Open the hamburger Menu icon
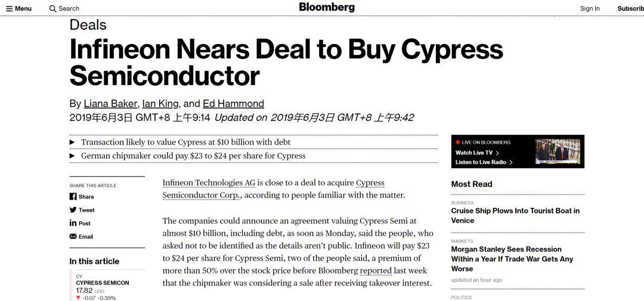 click(10, 8)
